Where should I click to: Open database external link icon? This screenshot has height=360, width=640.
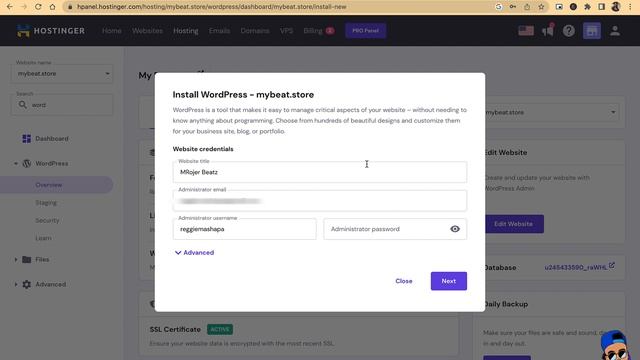pyautogui.click(x=612, y=265)
